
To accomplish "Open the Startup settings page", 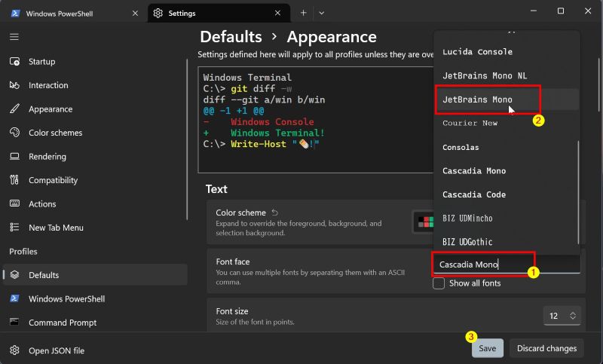I will pyautogui.click(x=41, y=62).
